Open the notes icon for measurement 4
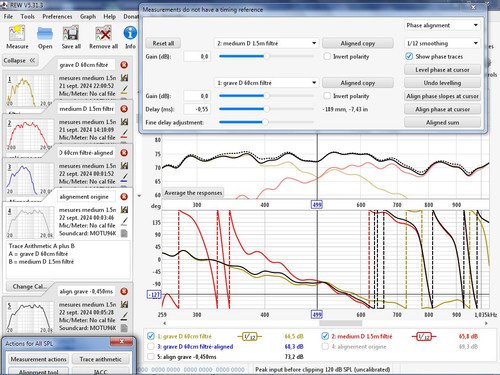This screenshot has height=375, width=500. [x=124, y=233]
